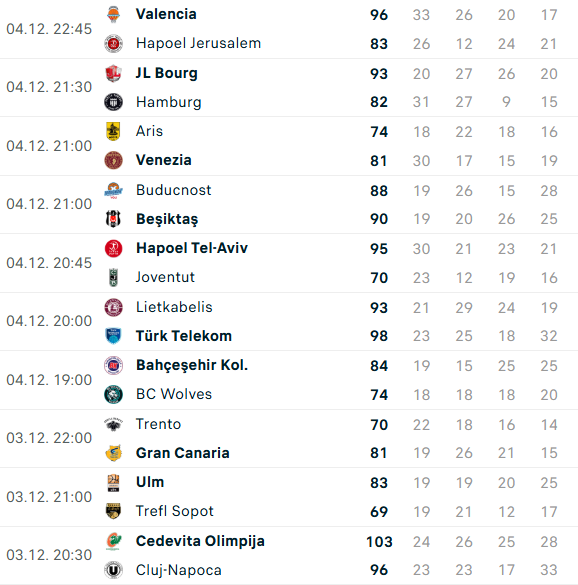Click the BC Wolves team logo
This screenshot has width=578, height=585.
(x=113, y=394)
